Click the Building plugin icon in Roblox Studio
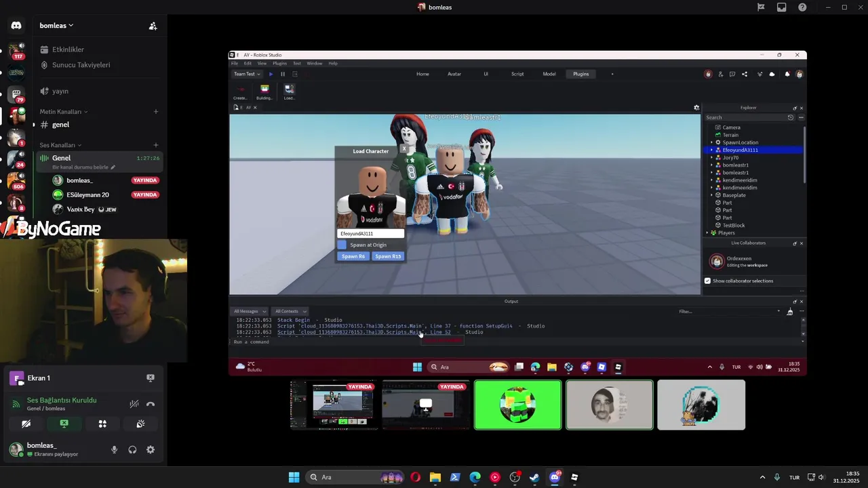Image resolution: width=868 pixels, height=488 pixels. click(264, 91)
